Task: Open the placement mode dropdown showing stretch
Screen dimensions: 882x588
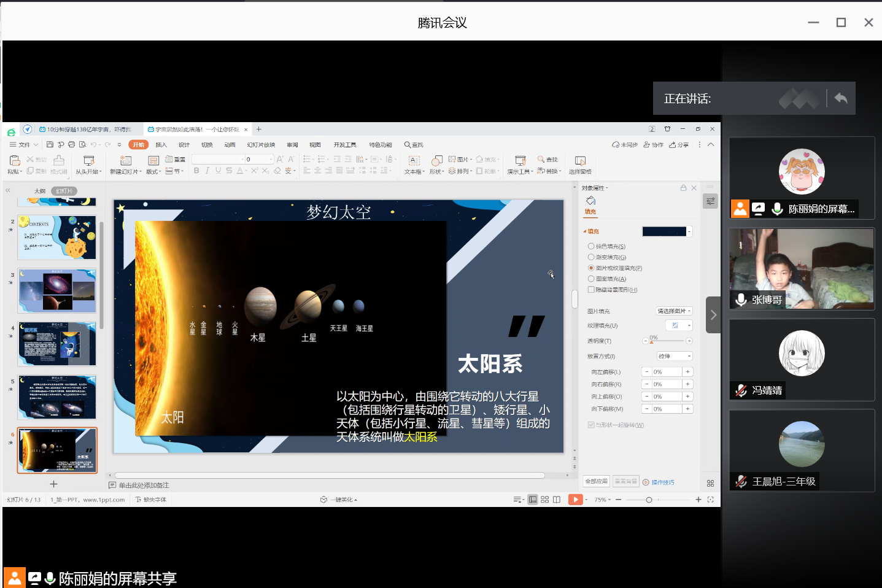Action: pos(675,356)
